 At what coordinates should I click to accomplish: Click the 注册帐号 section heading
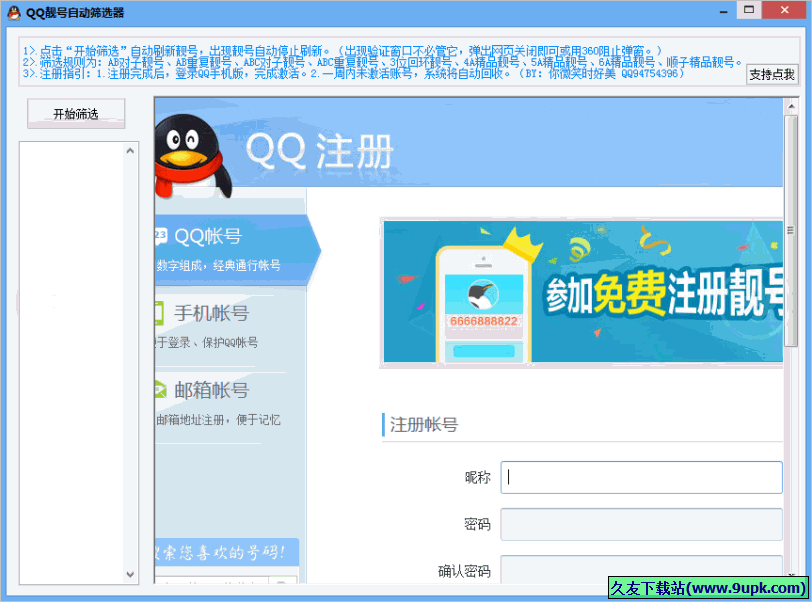coord(424,425)
